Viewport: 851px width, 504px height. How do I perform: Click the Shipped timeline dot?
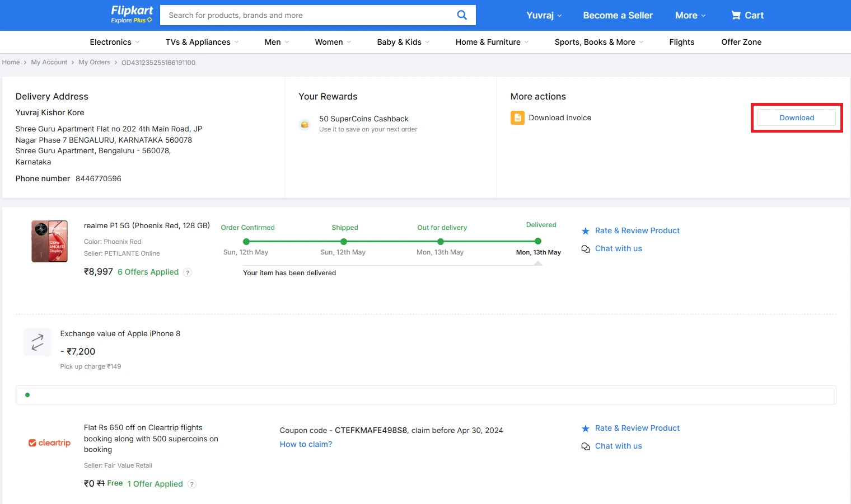point(344,242)
